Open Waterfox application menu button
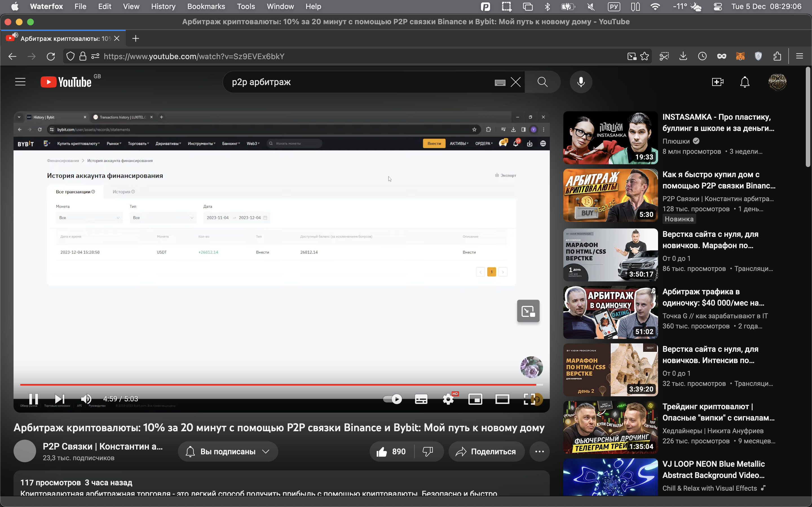812x507 pixels. point(799,56)
